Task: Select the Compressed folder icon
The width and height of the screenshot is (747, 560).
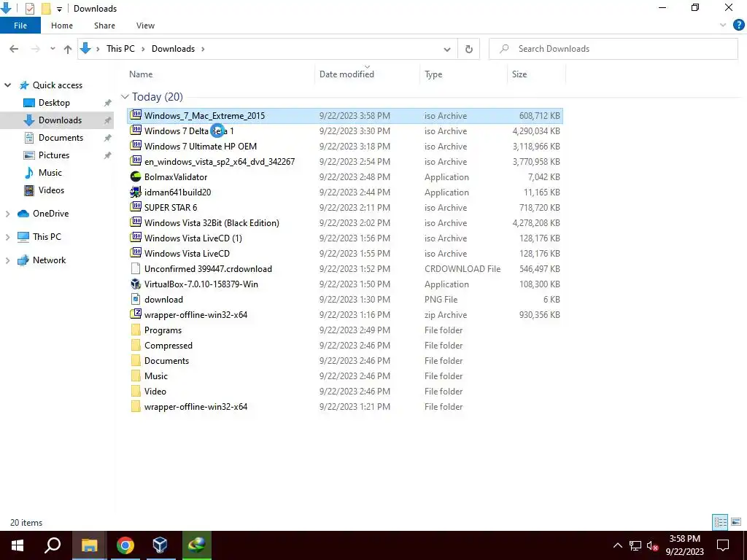Action: tap(136, 345)
